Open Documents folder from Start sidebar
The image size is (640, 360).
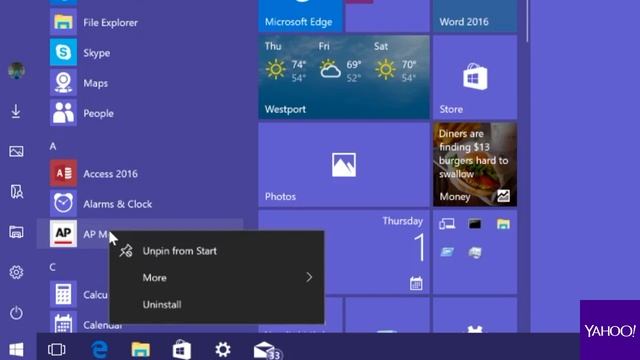click(16, 191)
